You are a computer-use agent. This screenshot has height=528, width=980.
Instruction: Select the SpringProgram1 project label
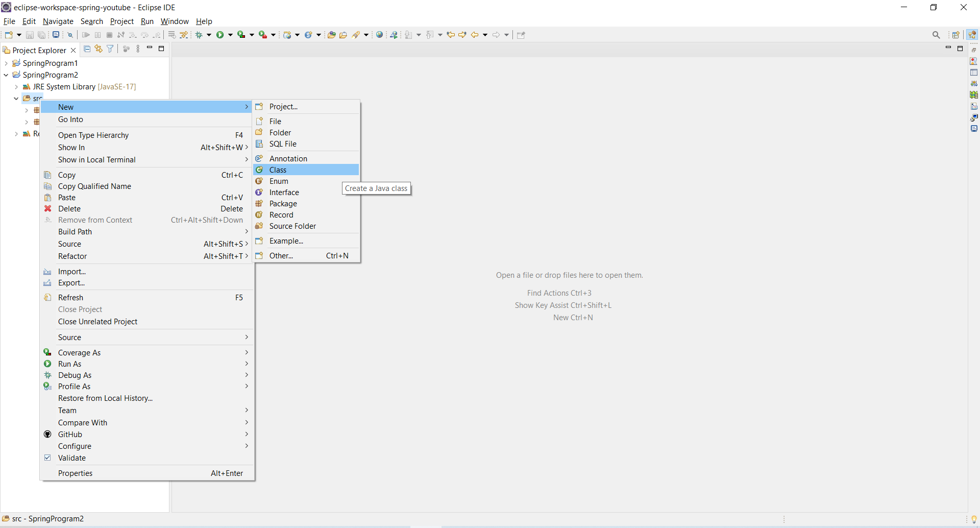point(51,63)
